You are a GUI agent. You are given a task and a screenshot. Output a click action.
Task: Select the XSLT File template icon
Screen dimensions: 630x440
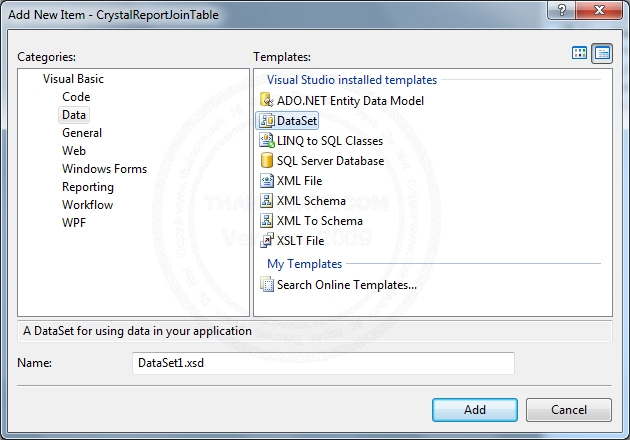tap(267, 241)
